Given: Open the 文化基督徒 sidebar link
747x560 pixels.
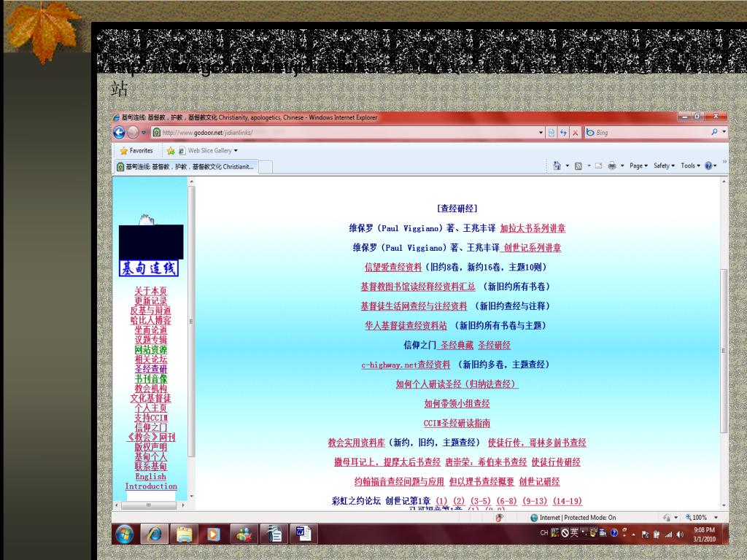Looking at the screenshot, I should pyautogui.click(x=150, y=398).
